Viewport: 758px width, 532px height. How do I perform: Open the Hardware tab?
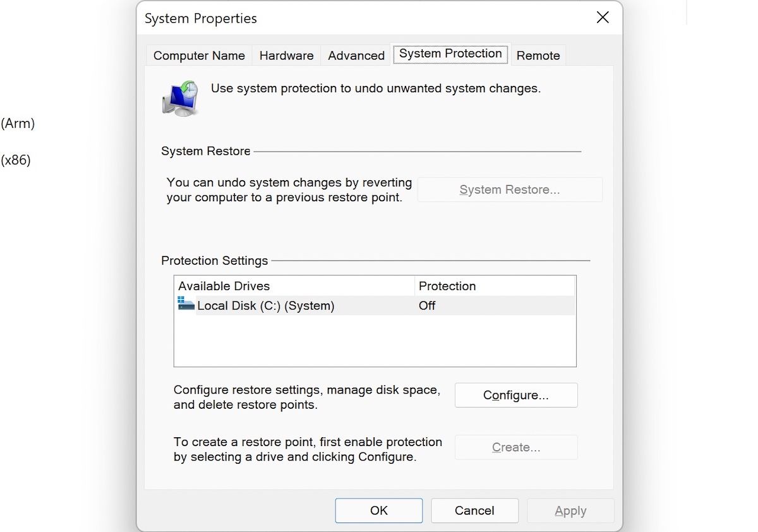(x=286, y=56)
